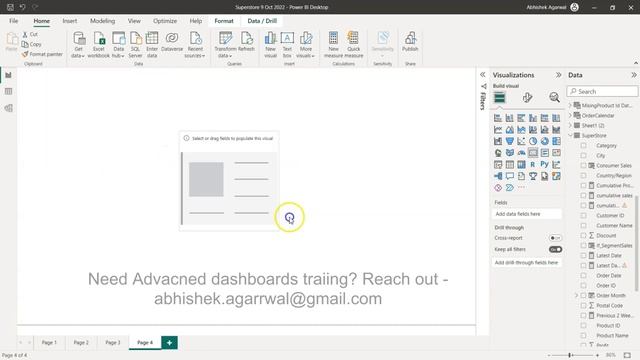The height and width of the screenshot is (360, 640).
Task: Open SQL Server connection
Action: pos(135,45)
